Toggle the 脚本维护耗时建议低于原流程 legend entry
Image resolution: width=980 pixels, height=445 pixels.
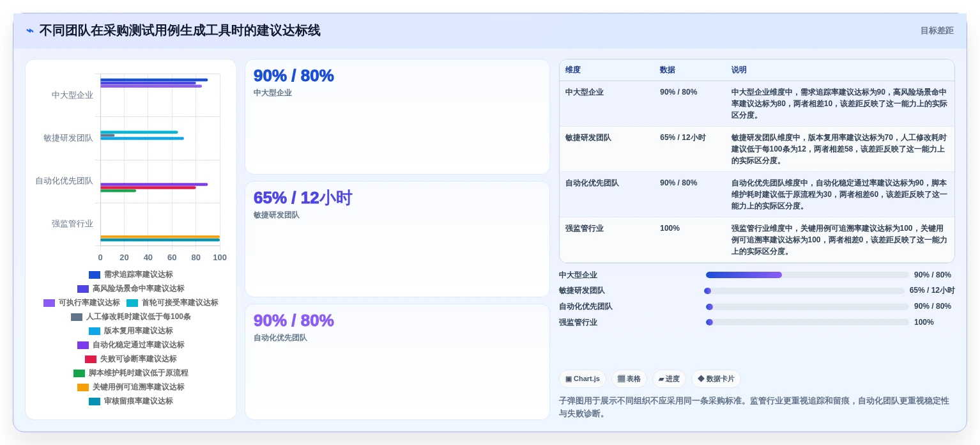[131, 373]
